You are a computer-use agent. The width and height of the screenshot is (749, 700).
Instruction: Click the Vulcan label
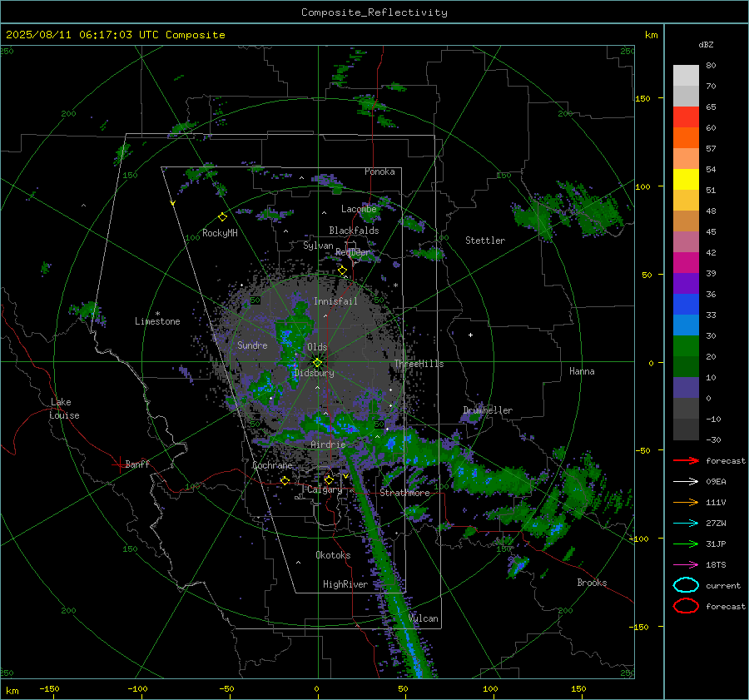(424, 618)
